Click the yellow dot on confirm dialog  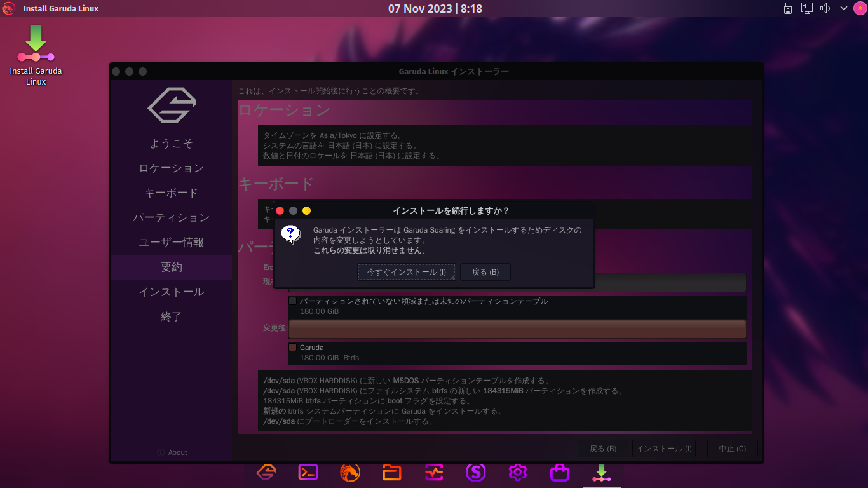click(x=306, y=210)
